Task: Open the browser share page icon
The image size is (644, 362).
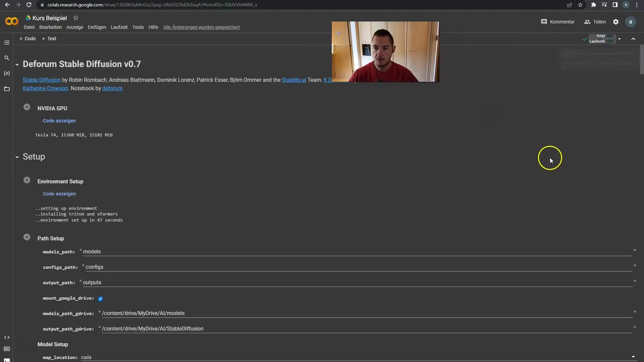Action: (570, 5)
